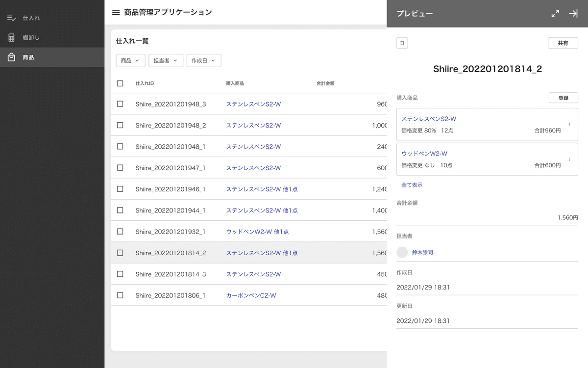The width and height of the screenshot is (588, 368).
Task: Click the 仕入れ一覧 heading
Action: [132, 41]
